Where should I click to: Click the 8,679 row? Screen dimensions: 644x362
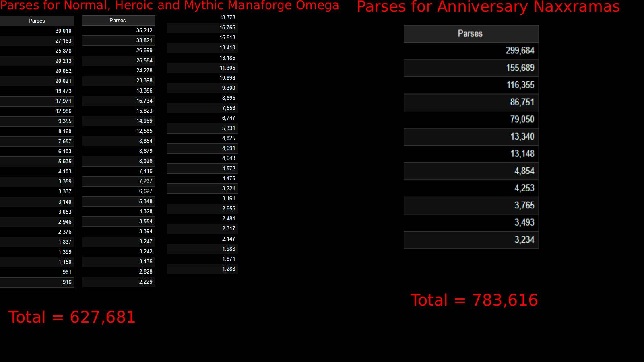pyautogui.click(x=119, y=151)
